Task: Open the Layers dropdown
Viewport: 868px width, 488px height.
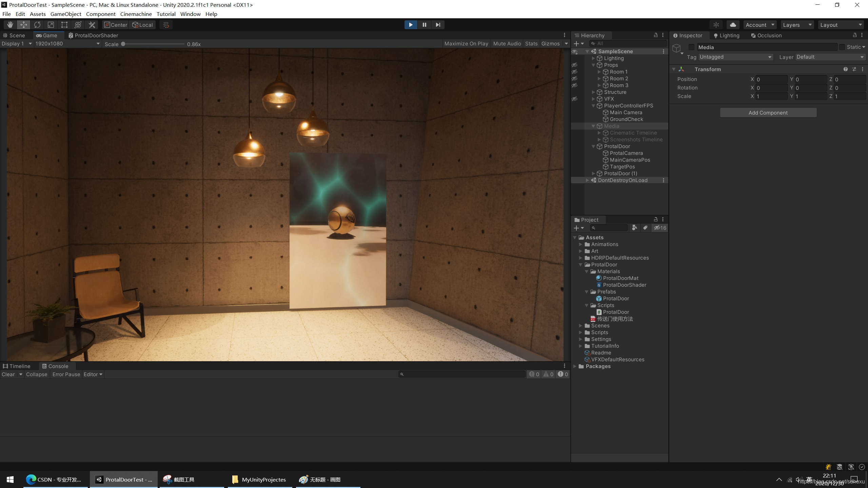Action: (x=797, y=25)
